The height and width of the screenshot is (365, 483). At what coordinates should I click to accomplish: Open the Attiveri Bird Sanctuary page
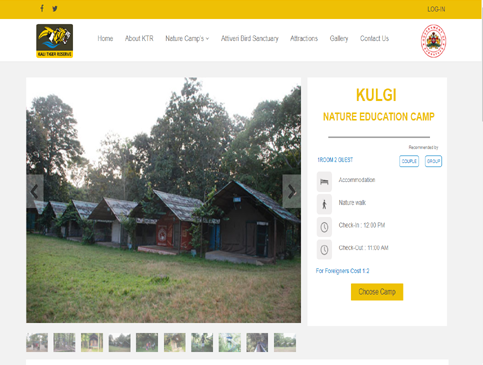pos(250,39)
